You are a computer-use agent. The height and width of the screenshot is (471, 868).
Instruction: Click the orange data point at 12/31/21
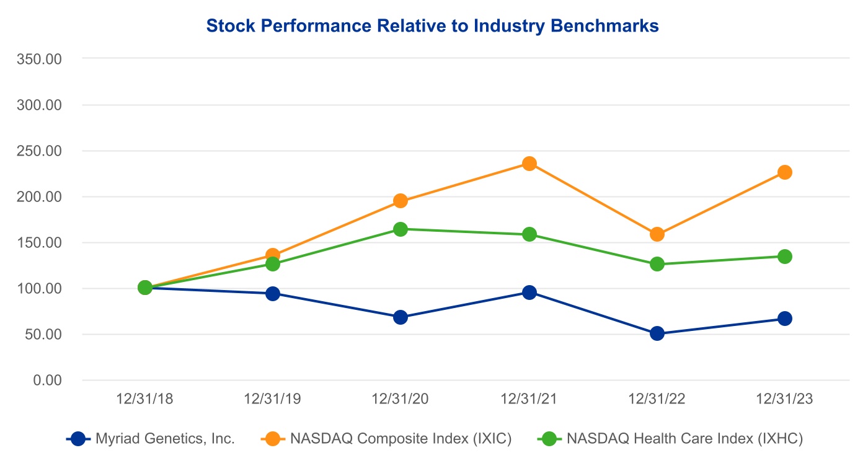pyautogui.click(x=529, y=164)
